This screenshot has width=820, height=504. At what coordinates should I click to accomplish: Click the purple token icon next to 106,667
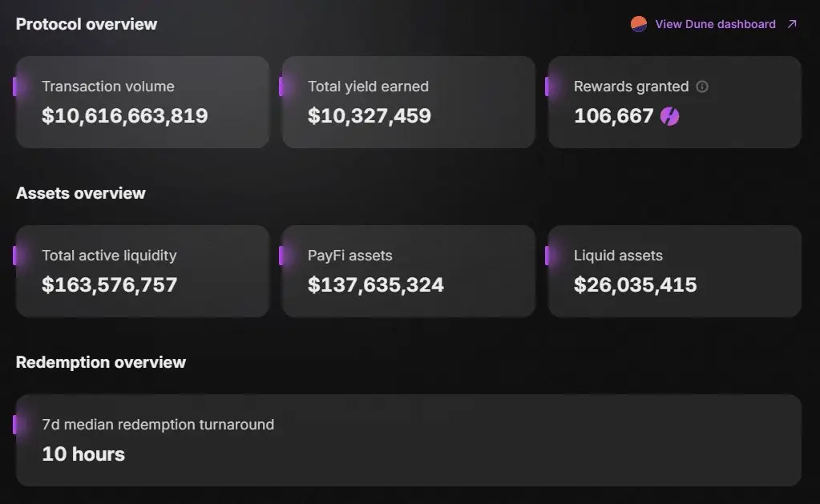tap(669, 116)
